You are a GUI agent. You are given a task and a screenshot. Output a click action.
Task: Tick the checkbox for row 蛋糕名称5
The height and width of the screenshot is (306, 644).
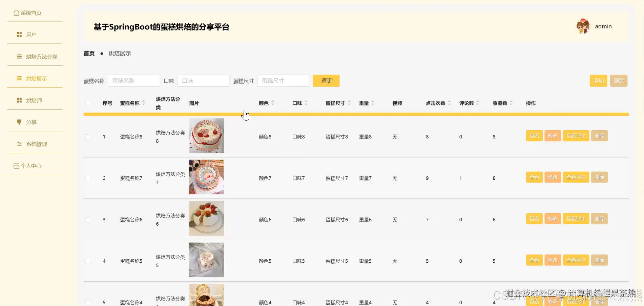(x=88, y=261)
